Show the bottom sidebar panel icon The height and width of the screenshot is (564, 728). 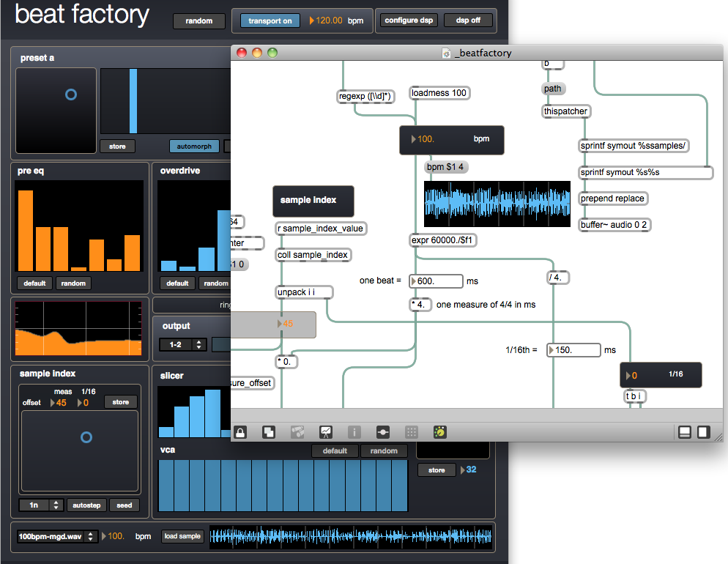pos(684,431)
